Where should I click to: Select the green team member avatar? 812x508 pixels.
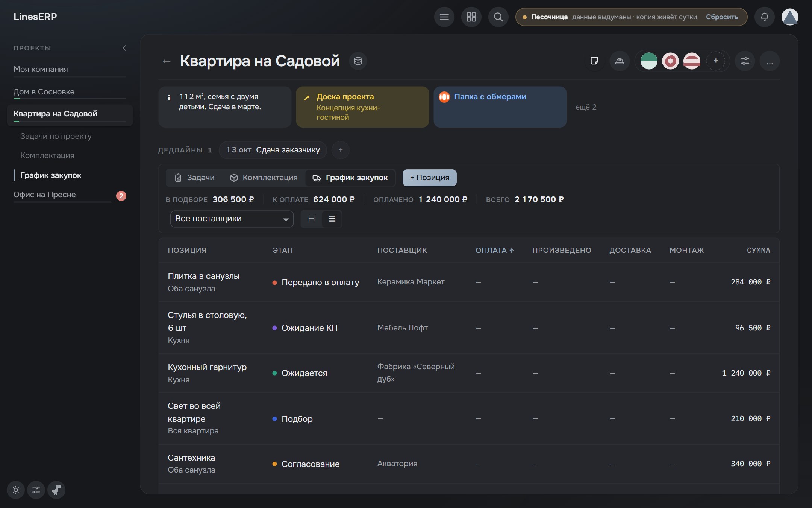click(649, 61)
